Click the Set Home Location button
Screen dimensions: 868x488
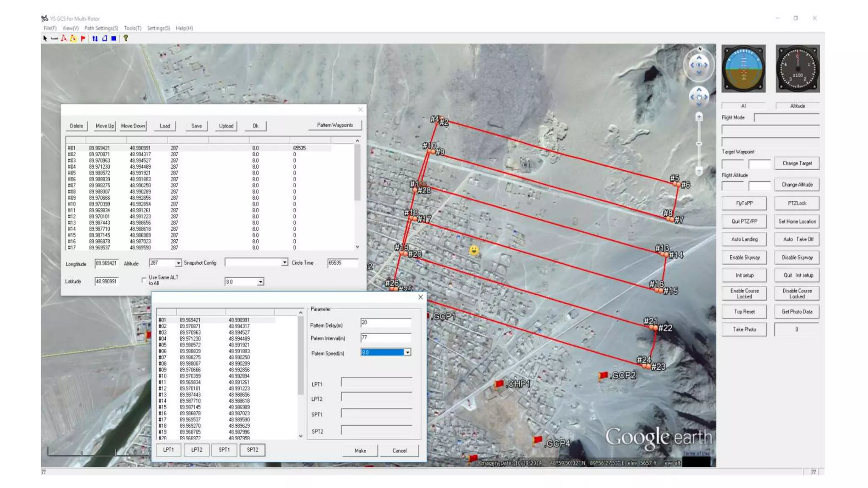coord(797,221)
